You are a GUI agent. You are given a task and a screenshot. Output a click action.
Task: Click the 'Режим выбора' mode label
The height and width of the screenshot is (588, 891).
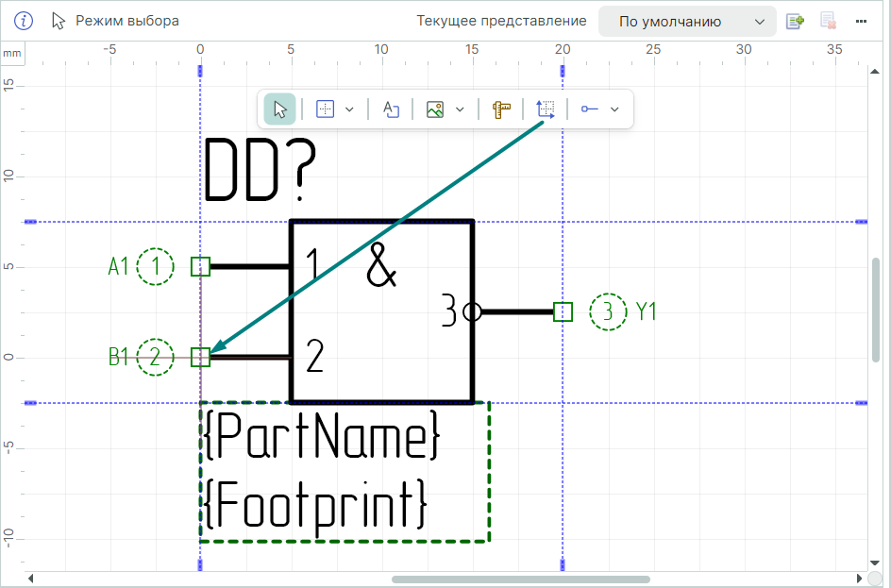pos(126,21)
